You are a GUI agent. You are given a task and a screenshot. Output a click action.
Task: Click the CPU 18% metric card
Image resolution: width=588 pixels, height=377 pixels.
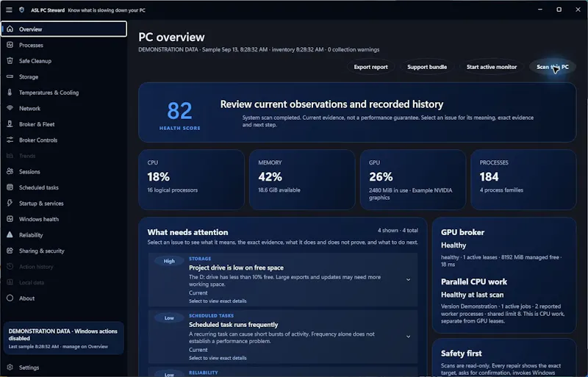click(191, 180)
